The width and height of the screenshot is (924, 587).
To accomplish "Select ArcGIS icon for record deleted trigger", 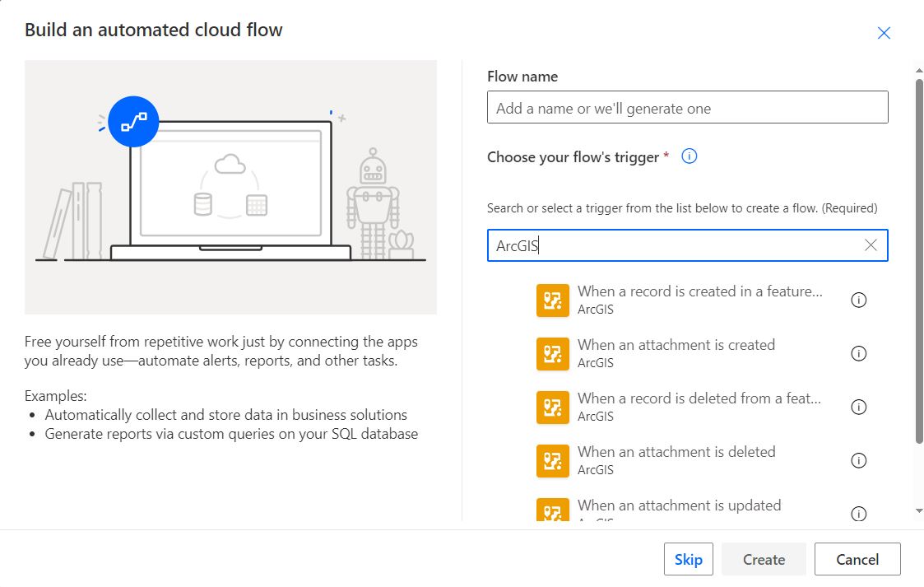I will click(553, 408).
